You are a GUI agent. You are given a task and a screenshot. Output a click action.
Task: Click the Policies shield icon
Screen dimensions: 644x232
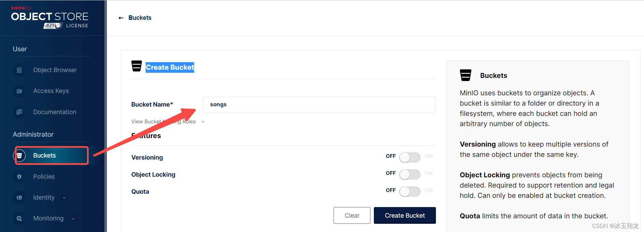[19, 177]
